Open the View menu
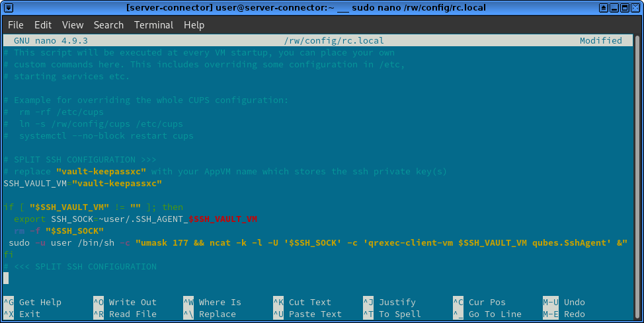The width and height of the screenshot is (644, 323). click(73, 25)
